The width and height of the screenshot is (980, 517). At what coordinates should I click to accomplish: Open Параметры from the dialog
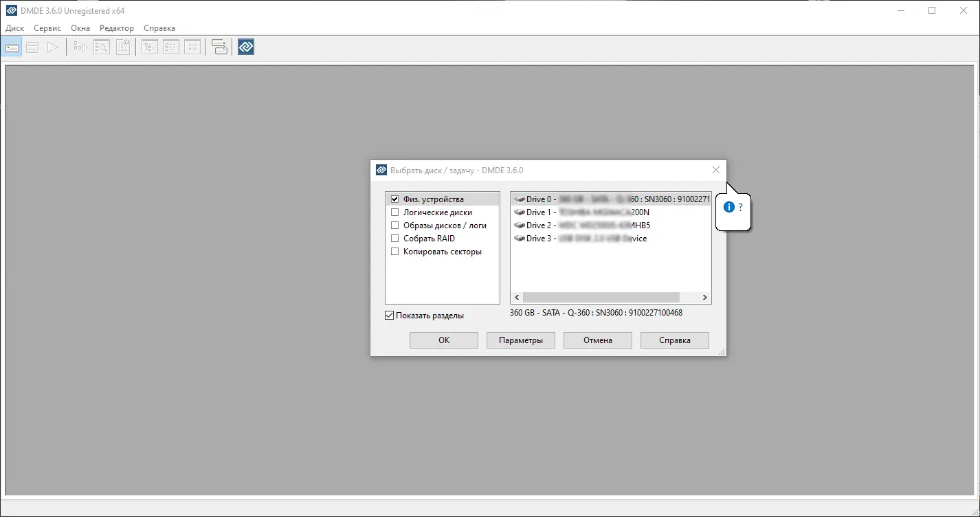(x=521, y=340)
